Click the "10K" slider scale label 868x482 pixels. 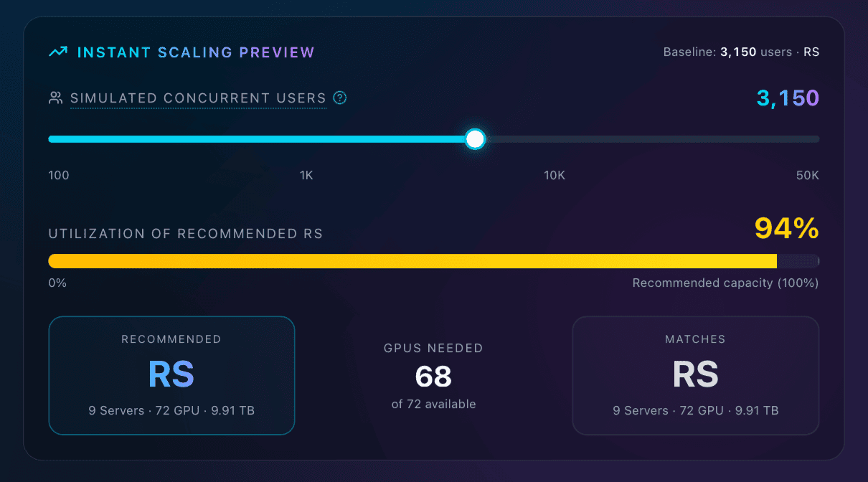click(x=555, y=176)
